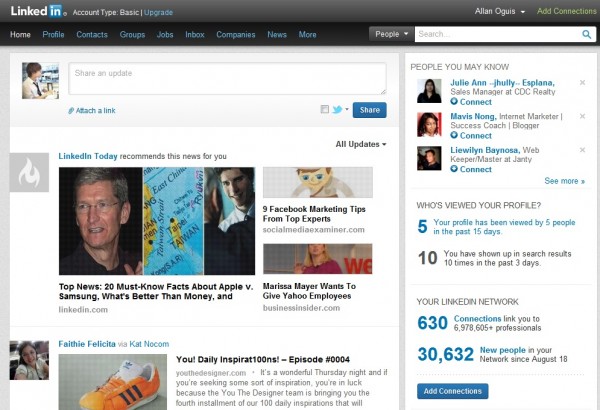Open the Companies menu item

coord(236,34)
